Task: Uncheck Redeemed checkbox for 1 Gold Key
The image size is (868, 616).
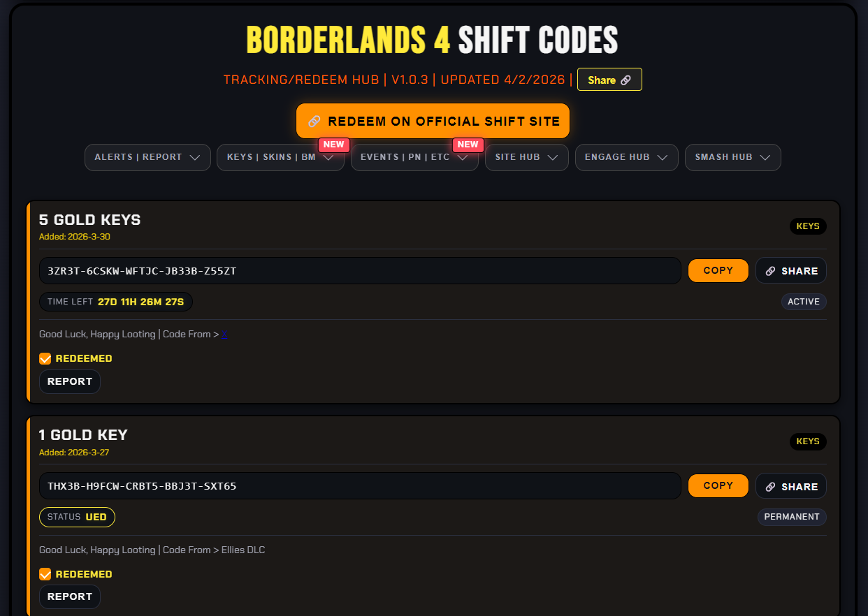Action: click(45, 574)
